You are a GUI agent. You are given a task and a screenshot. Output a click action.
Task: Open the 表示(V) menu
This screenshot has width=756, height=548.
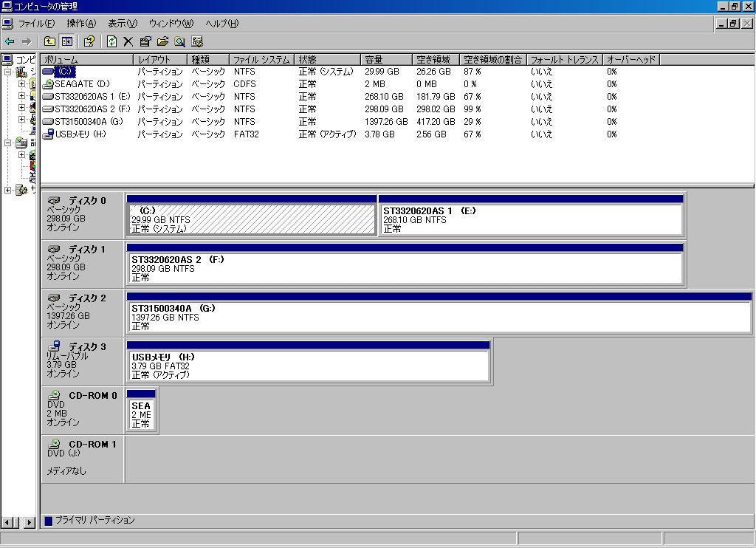pyautogui.click(x=123, y=24)
